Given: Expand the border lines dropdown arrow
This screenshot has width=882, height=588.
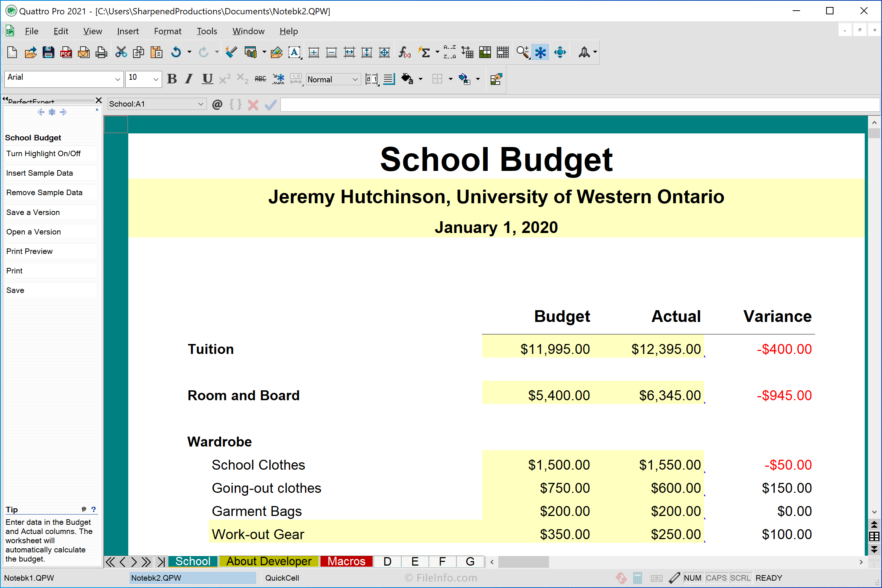Looking at the screenshot, I should coord(451,79).
